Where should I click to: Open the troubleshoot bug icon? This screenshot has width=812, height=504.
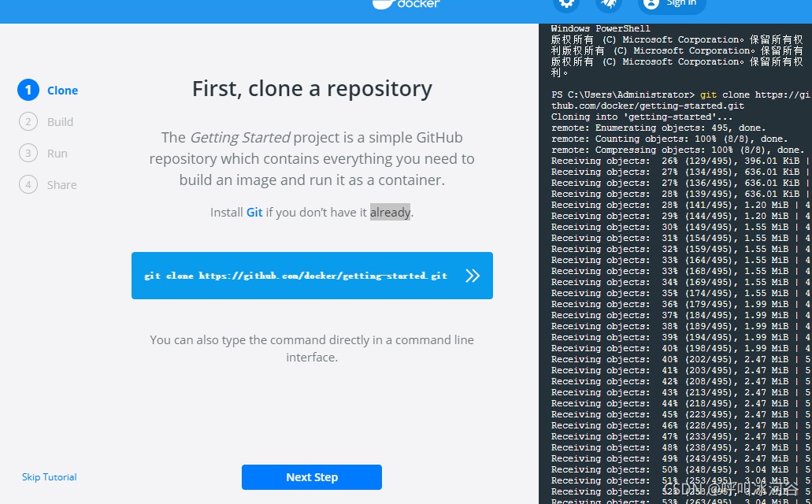[x=609, y=4]
